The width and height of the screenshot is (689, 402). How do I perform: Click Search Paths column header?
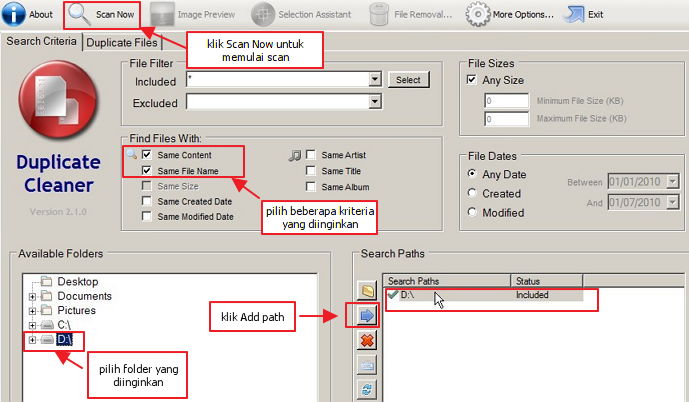click(x=446, y=281)
